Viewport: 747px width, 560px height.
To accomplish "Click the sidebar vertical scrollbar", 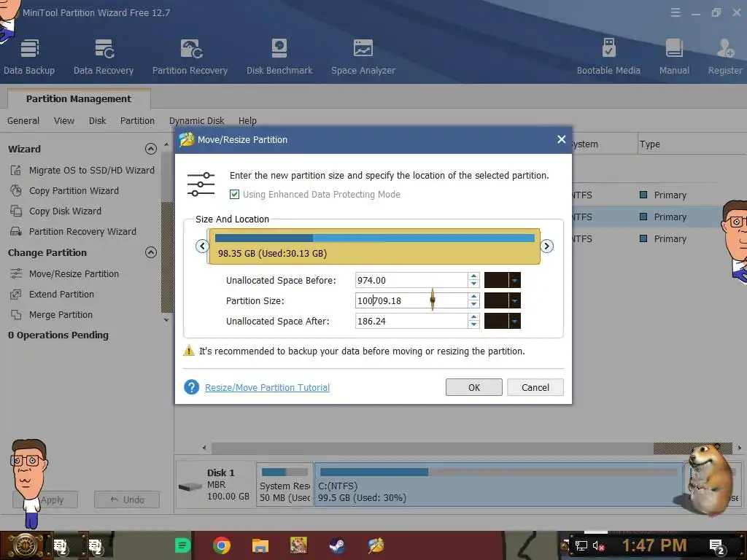I will (166, 257).
